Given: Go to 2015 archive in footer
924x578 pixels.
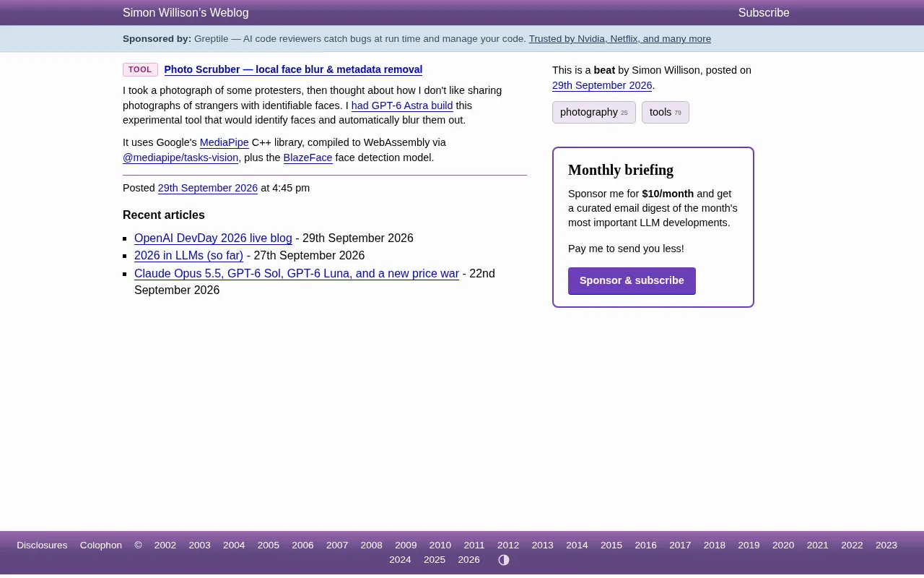Looking at the screenshot, I should click(x=611, y=545).
